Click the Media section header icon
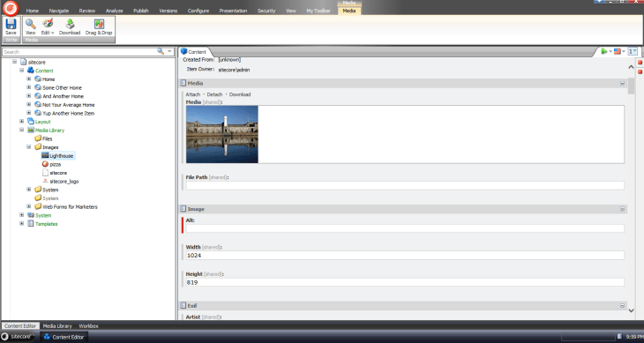 [x=183, y=83]
